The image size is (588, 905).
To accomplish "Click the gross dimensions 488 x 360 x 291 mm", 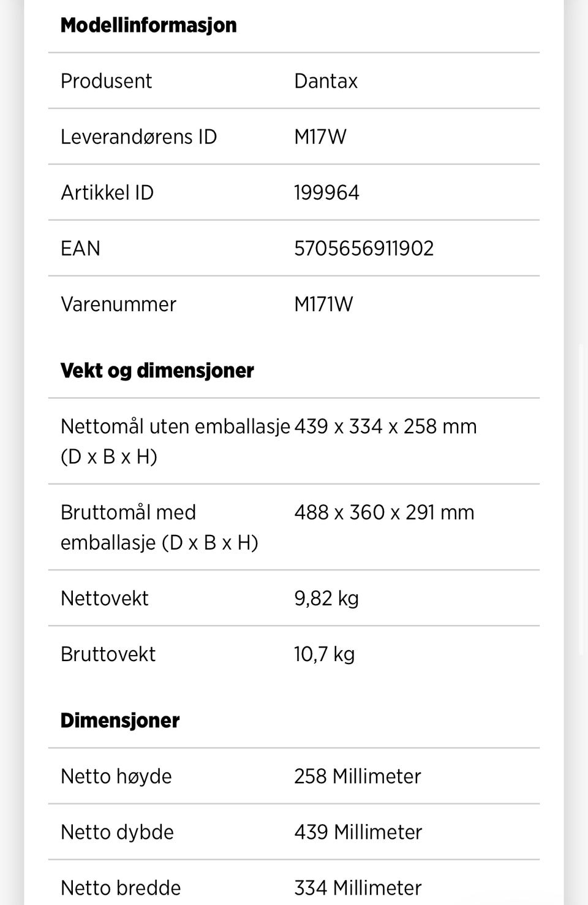I will tap(384, 512).
